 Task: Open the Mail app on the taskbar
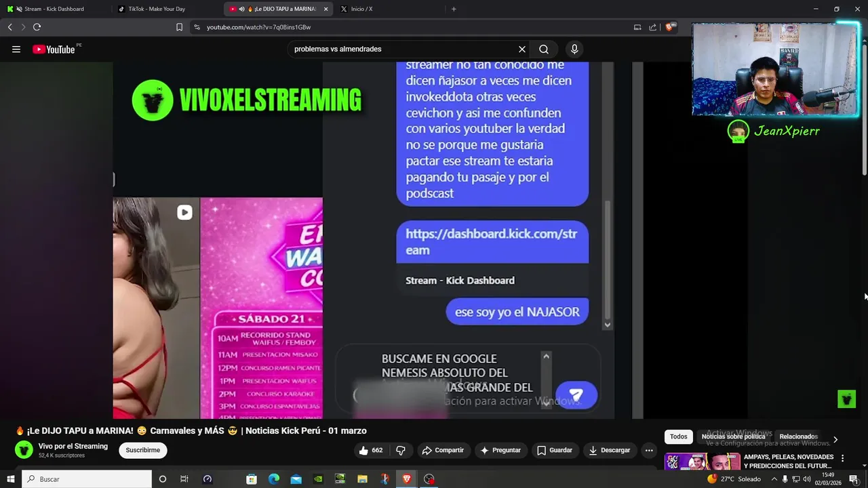(x=296, y=479)
